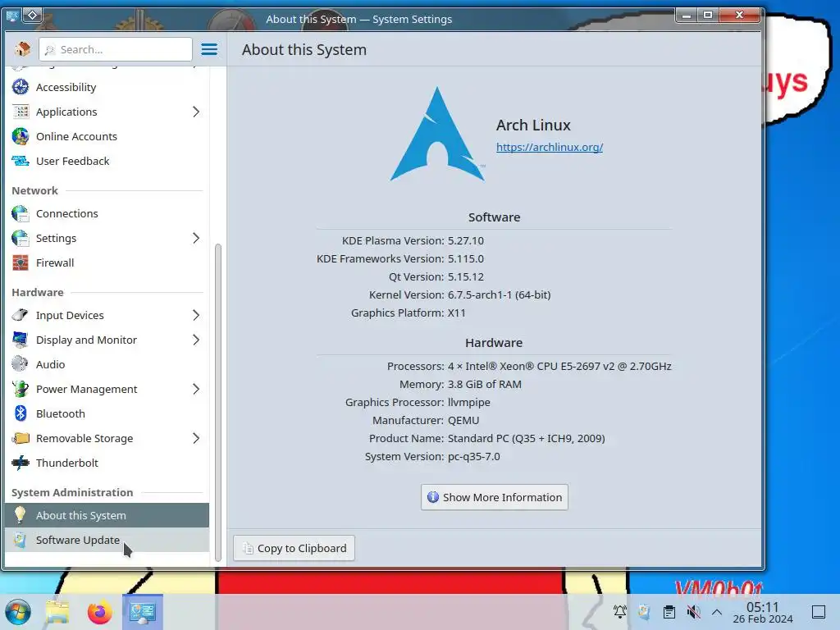Launch file manager from taskbar
840x630 pixels.
tap(57, 612)
